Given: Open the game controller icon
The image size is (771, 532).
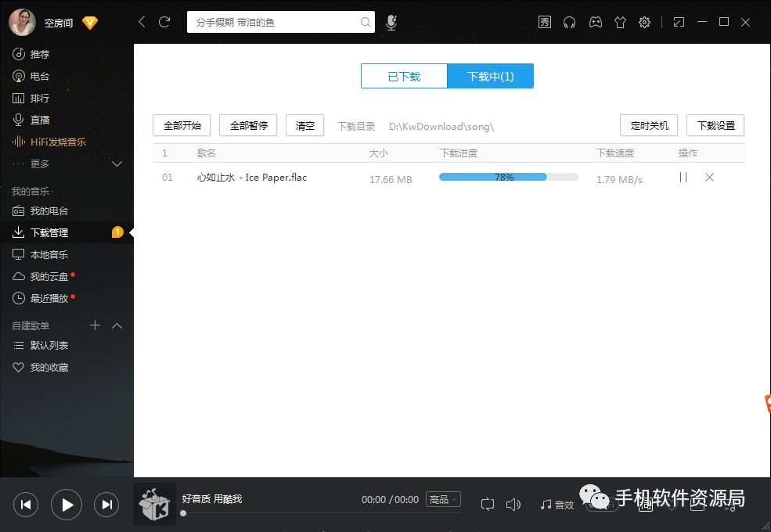Looking at the screenshot, I should coord(596,22).
